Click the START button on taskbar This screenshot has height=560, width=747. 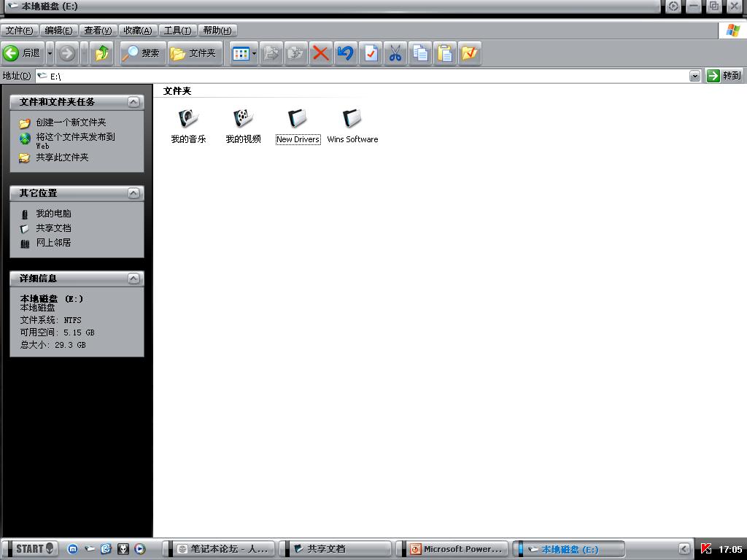(34, 548)
